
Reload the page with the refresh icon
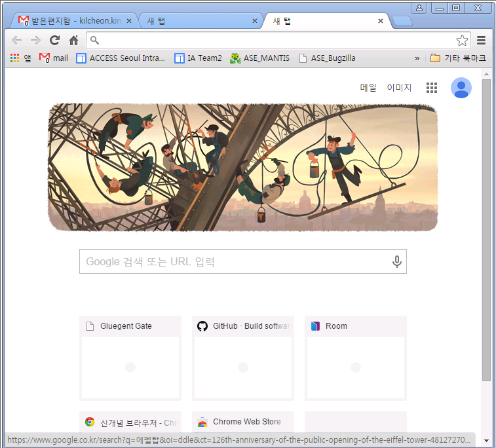[x=55, y=40]
